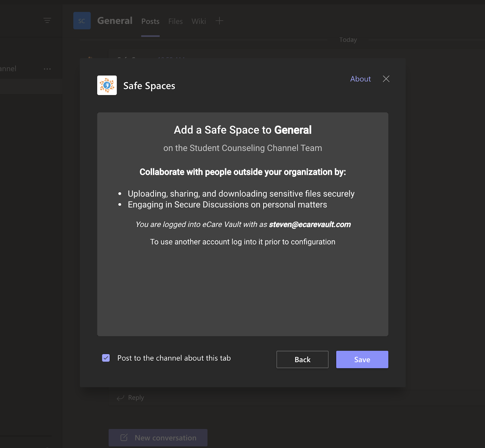Click the SC team avatar
The width and height of the screenshot is (485, 448).
click(82, 21)
